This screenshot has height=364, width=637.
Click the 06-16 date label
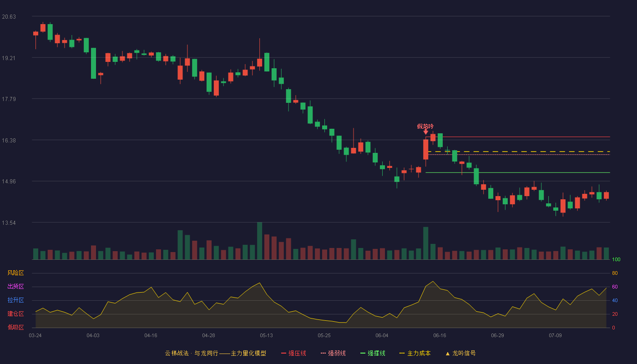(x=440, y=335)
